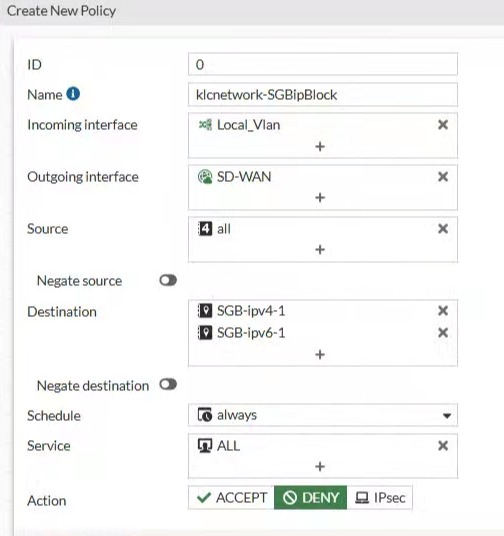Remove SD-WAN from Outgoing interface
Viewport: 504px width, 536px height.
tap(443, 177)
